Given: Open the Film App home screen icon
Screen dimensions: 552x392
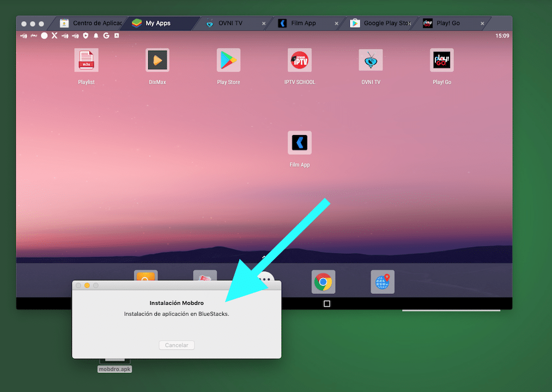Looking at the screenshot, I should tap(299, 143).
